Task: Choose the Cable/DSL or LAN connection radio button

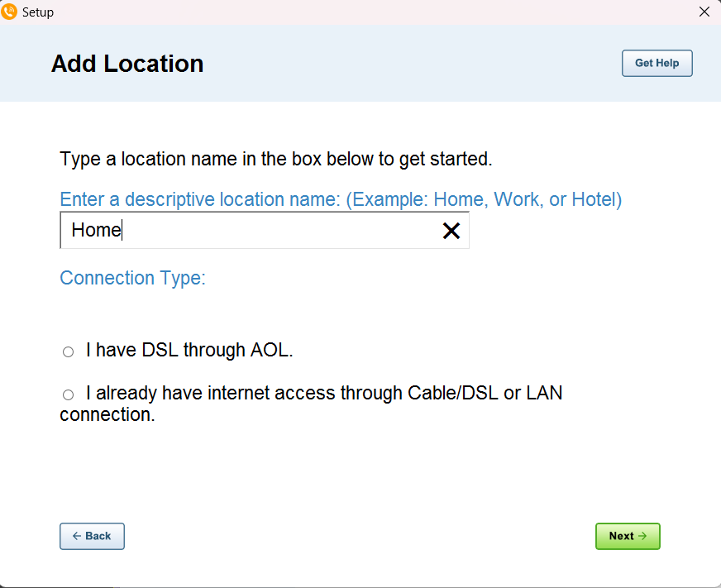Action: (68, 395)
